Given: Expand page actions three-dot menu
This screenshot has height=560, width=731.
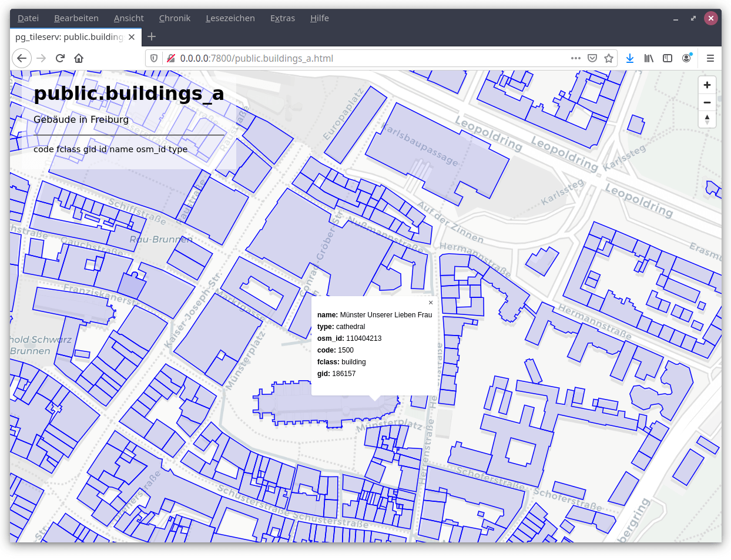Looking at the screenshot, I should pyautogui.click(x=576, y=58).
